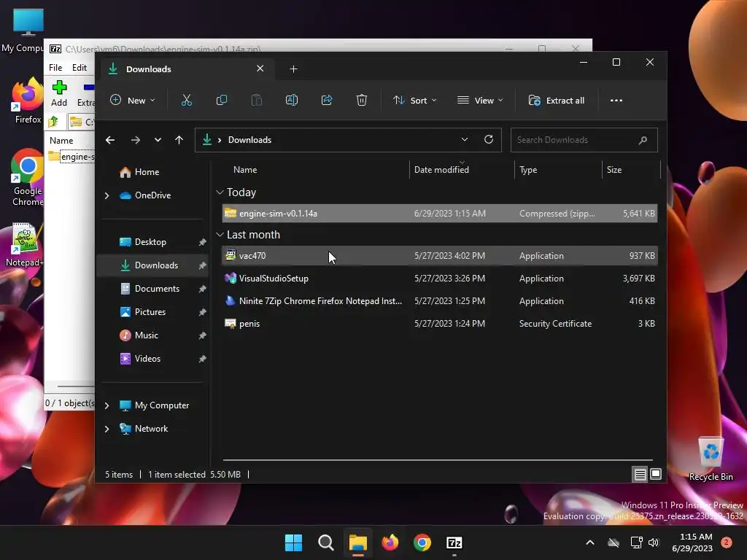The width and height of the screenshot is (747, 560).
Task: Open Windows Start menu
Action: click(293, 542)
